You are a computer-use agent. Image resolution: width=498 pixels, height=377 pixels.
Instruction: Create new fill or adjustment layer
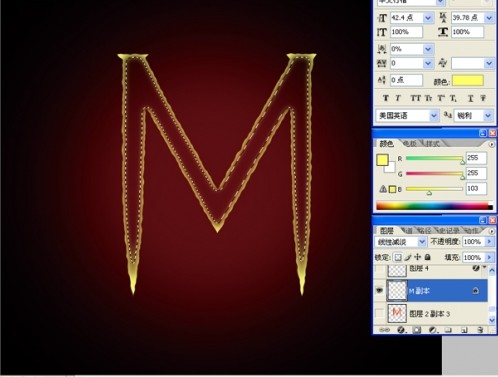click(x=433, y=330)
